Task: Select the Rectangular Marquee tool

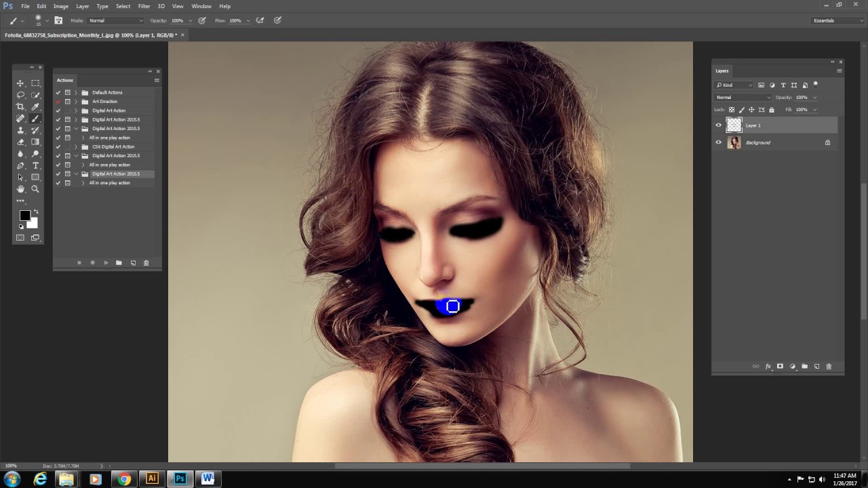Action: pos(35,83)
